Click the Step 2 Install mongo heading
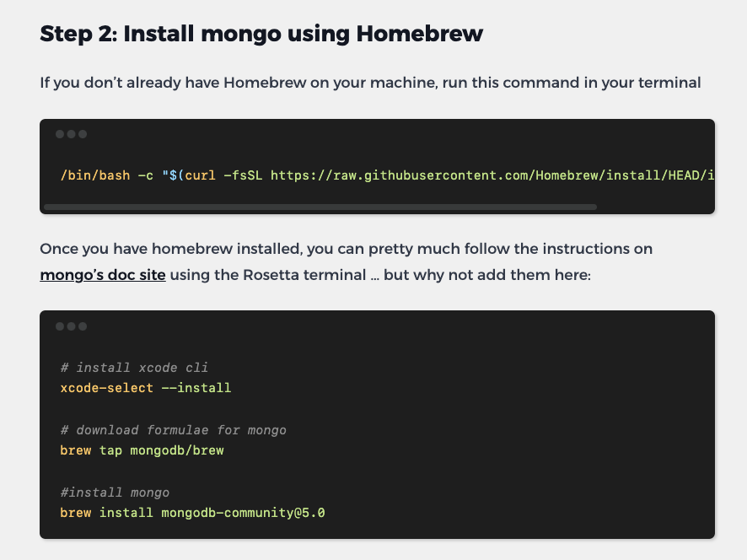This screenshot has width=747, height=560. [261, 35]
